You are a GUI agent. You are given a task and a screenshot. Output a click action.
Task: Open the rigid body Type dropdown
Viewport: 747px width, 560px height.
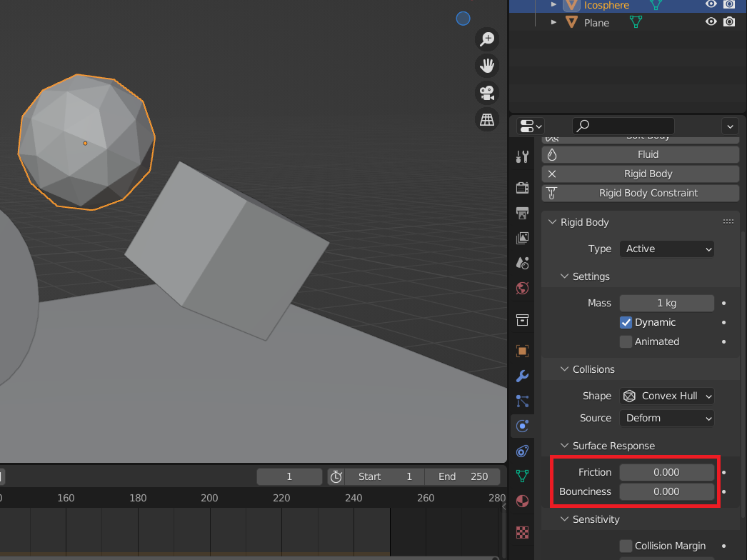pyautogui.click(x=667, y=249)
